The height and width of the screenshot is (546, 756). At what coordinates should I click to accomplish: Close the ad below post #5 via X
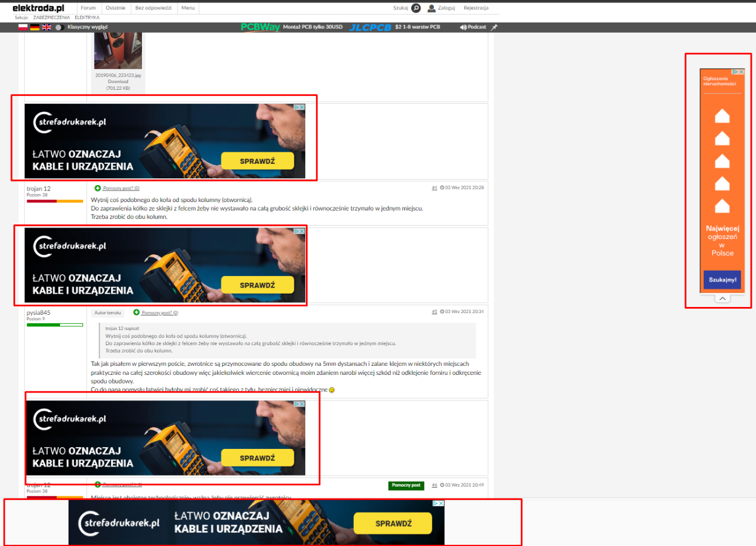302,404
